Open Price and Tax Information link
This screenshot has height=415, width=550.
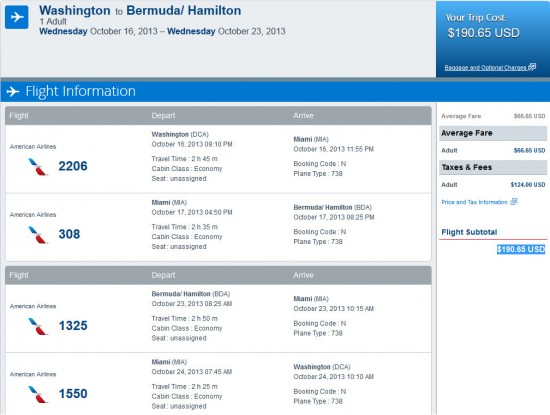(x=474, y=202)
